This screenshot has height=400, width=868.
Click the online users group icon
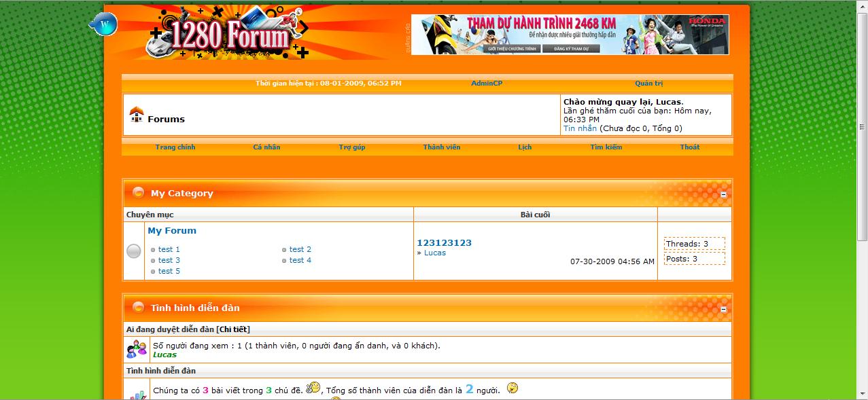coord(137,350)
